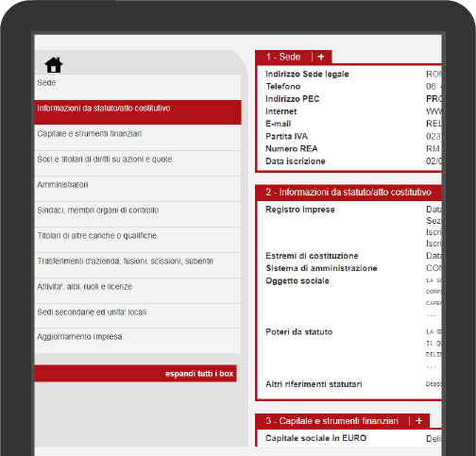Image resolution: width=476 pixels, height=456 pixels.
Task: Click the E-mail label
Action: (279, 124)
